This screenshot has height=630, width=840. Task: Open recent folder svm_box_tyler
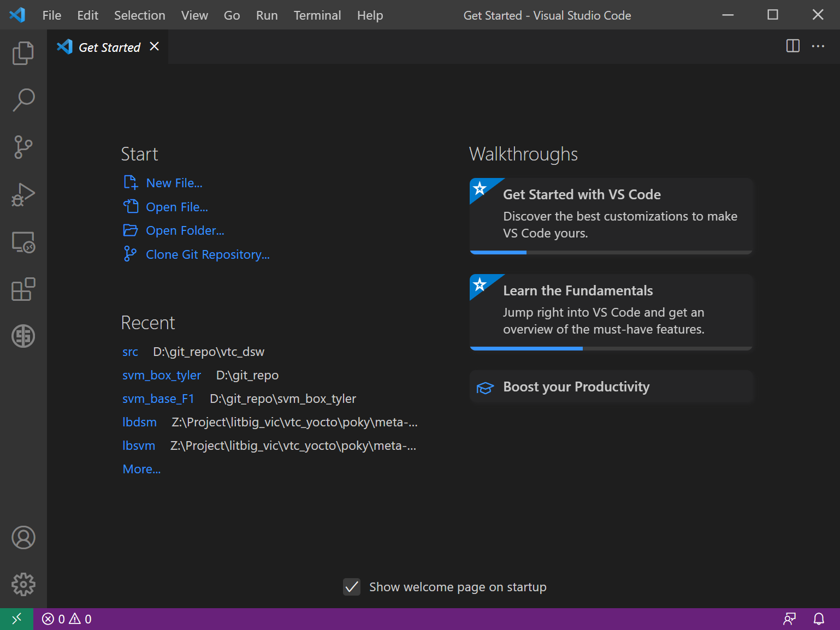pos(162,376)
